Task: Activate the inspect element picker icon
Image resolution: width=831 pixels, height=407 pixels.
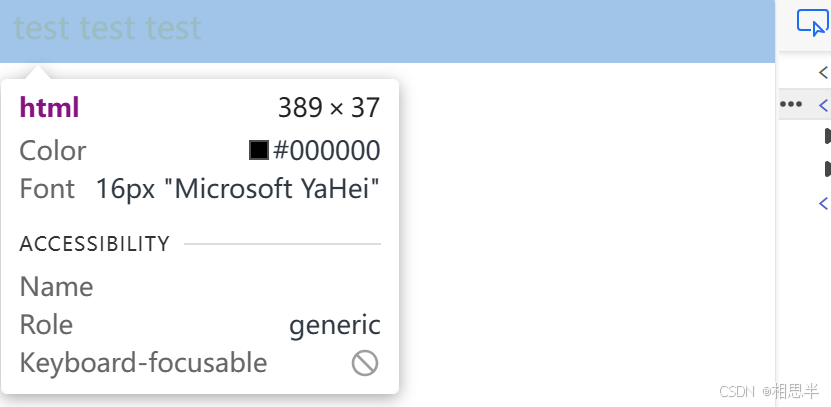Action: pyautogui.click(x=811, y=22)
